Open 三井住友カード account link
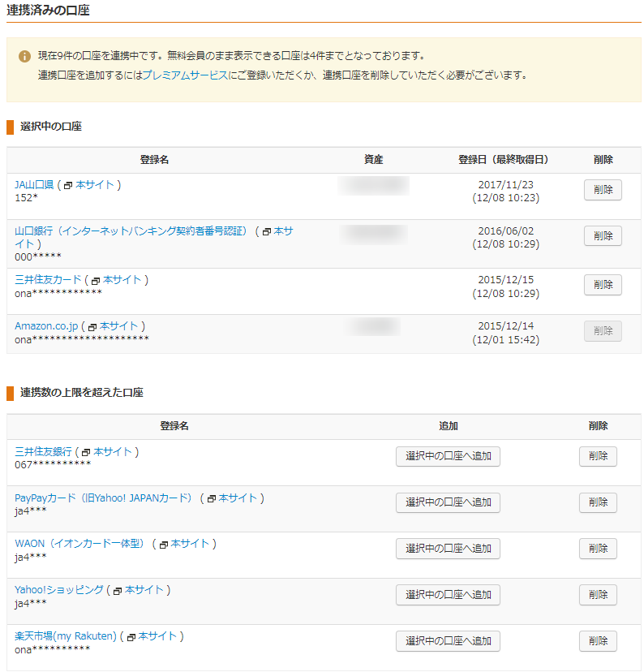This screenshot has width=644, height=672. 48,280
